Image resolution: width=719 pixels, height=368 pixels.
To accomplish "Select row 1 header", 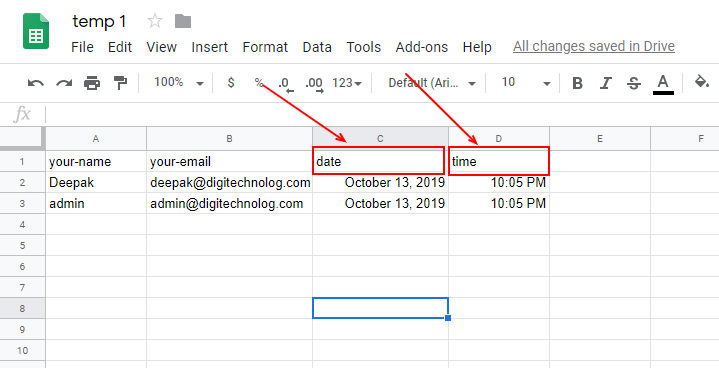I will (22, 161).
